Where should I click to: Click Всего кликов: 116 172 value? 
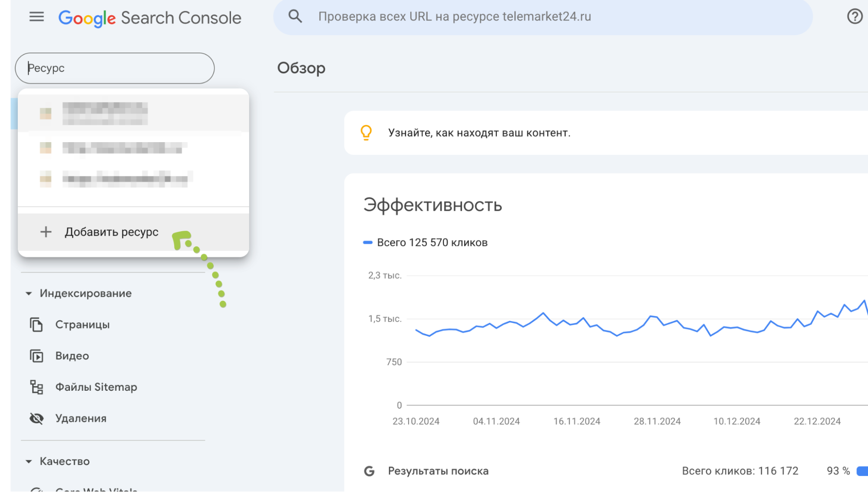(x=740, y=471)
